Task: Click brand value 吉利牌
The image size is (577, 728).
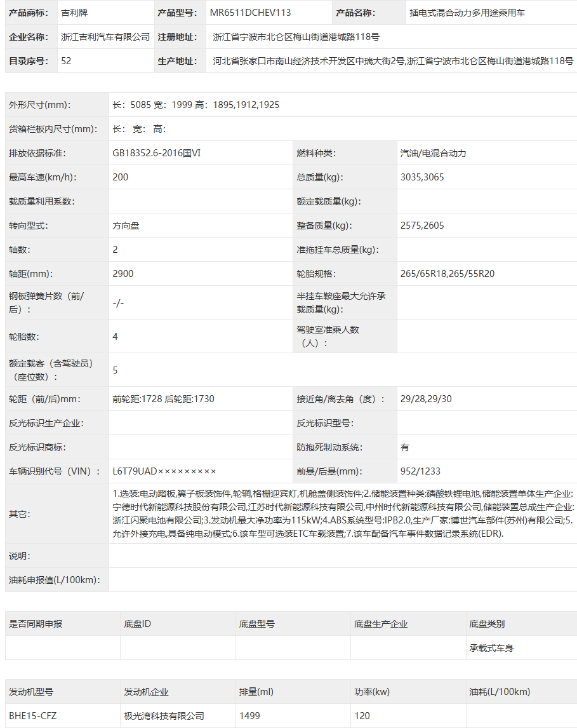Action: (74, 13)
